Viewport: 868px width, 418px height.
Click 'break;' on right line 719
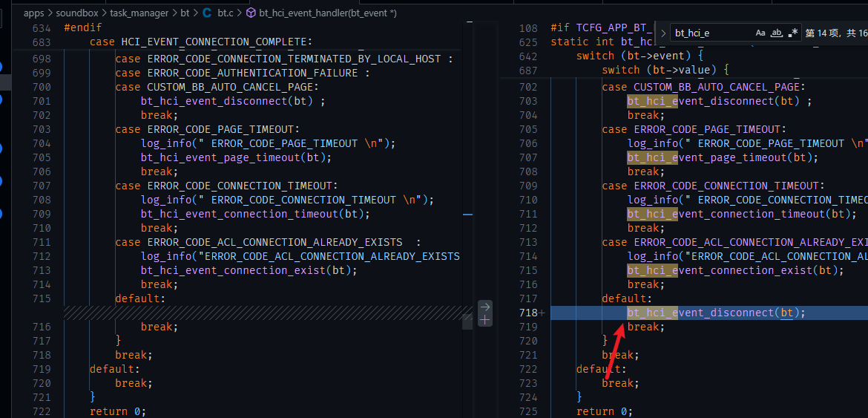[646, 327]
